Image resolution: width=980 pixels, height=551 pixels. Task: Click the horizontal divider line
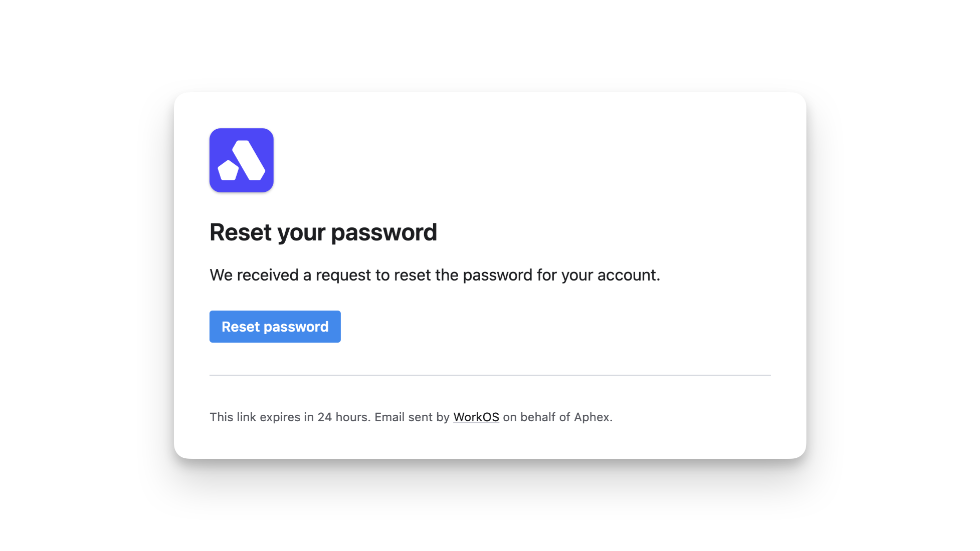tap(490, 375)
